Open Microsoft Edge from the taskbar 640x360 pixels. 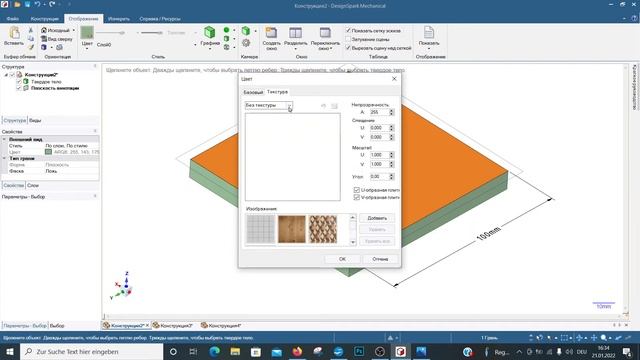pyautogui.click(x=215, y=351)
